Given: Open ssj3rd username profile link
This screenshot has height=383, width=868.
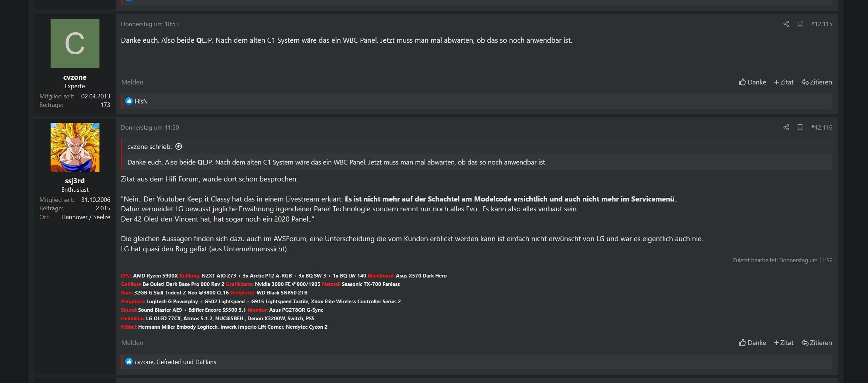Looking at the screenshot, I should point(75,181).
